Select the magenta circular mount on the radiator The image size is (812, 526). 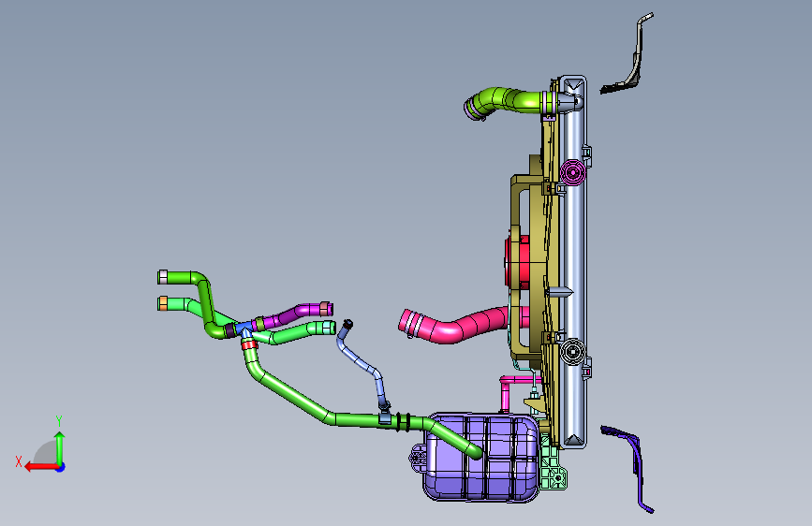click(573, 172)
